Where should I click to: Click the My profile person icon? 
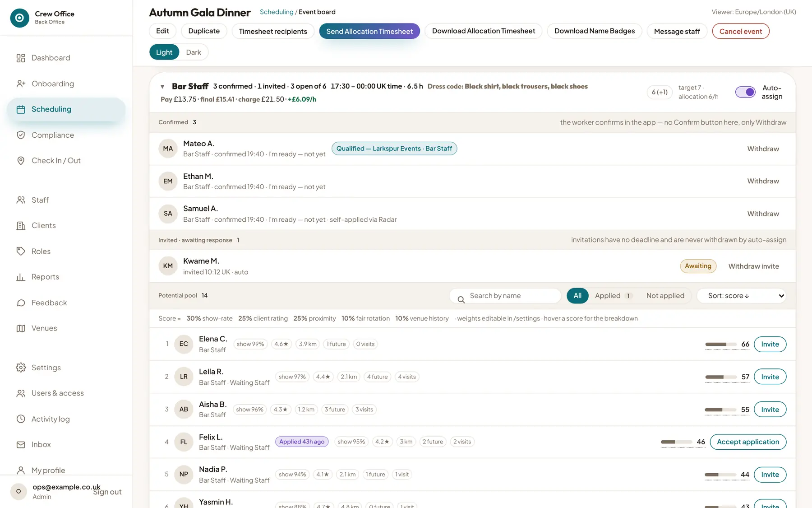(x=21, y=470)
